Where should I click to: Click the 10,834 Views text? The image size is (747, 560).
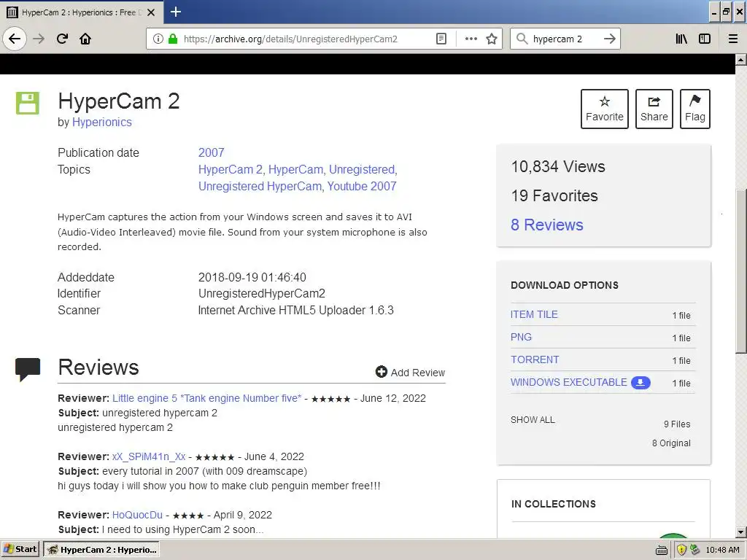click(558, 167)
